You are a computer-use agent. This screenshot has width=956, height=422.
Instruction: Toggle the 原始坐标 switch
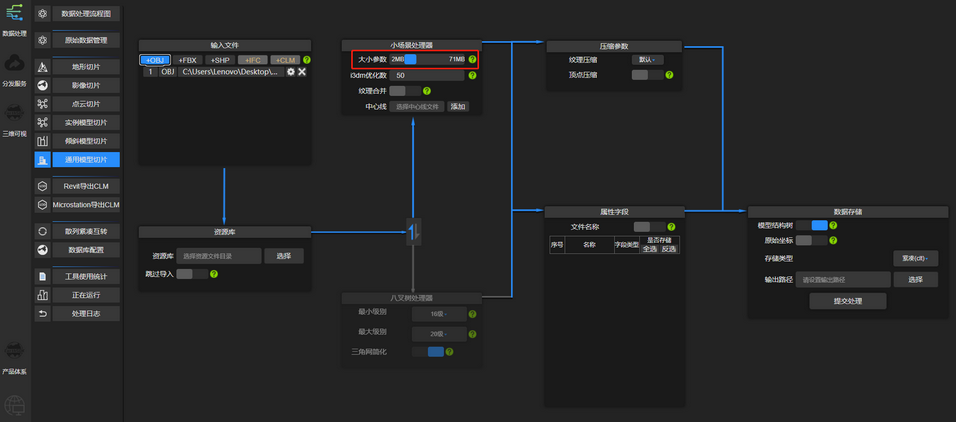point(812,240)
